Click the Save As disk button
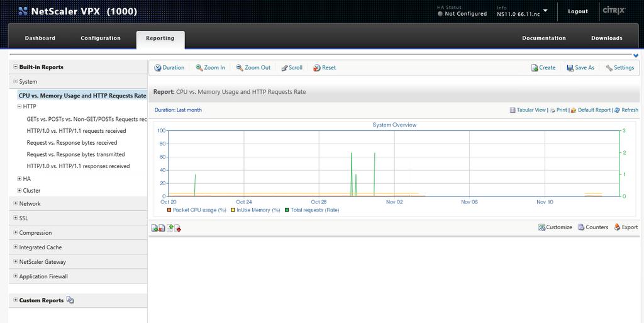Image resolution: width=644 pixels, height=323 pixels. 580,68
